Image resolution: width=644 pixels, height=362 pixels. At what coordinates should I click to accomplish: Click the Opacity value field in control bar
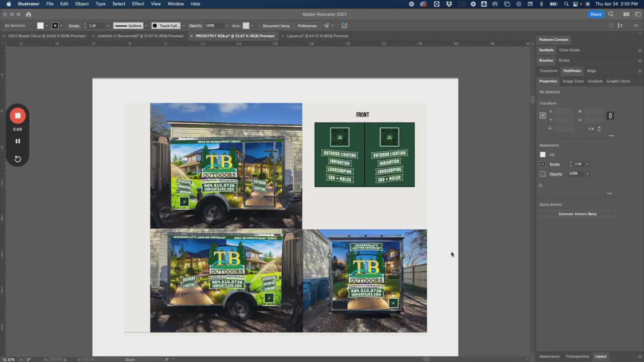click(x=213, y=26)
